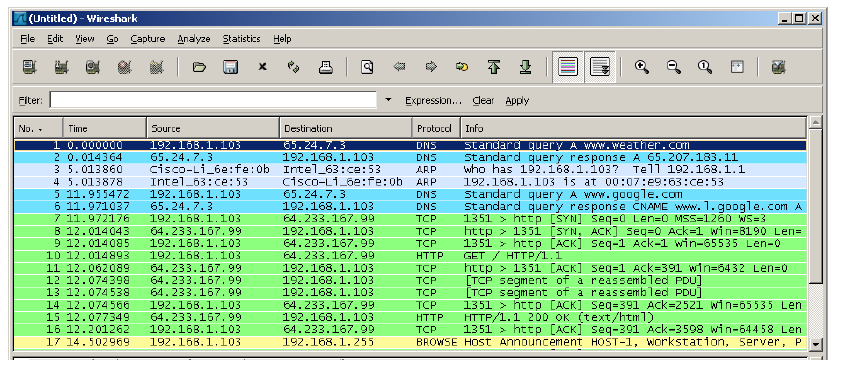Restart the live capture icon
The height and width of the screenshot is (366, 844).
click(x=157, y=67)
